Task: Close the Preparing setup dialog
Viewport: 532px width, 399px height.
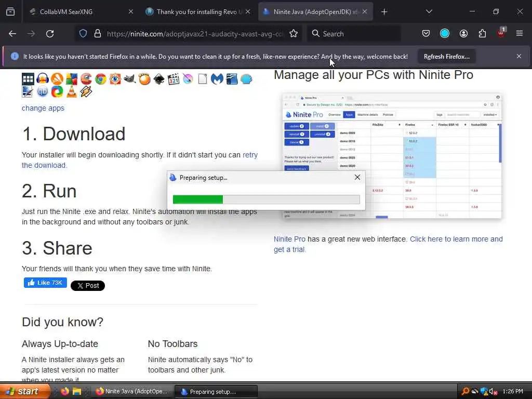Action: coord(357,177)
